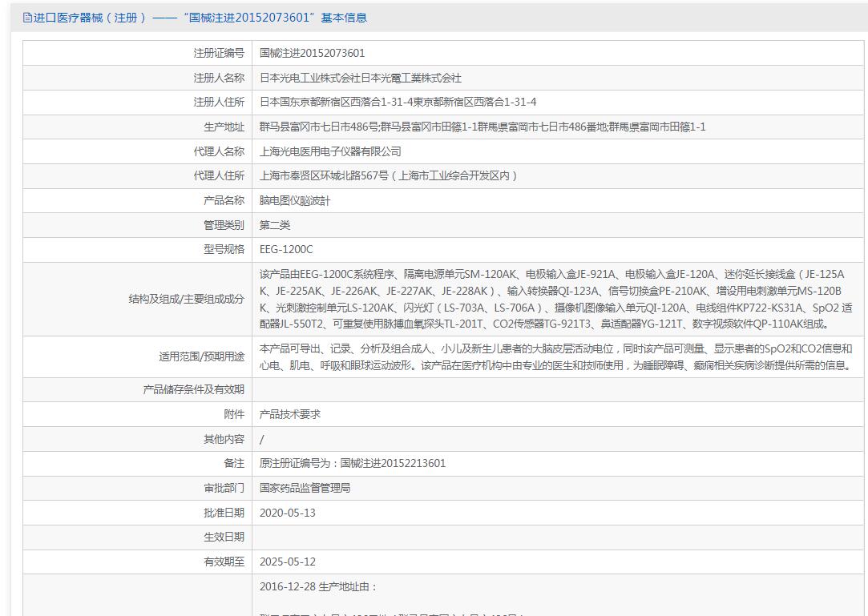Click the slash value in 其他内容 row
The height and width of the screenshot is (616, 868).
click(262, 439)
